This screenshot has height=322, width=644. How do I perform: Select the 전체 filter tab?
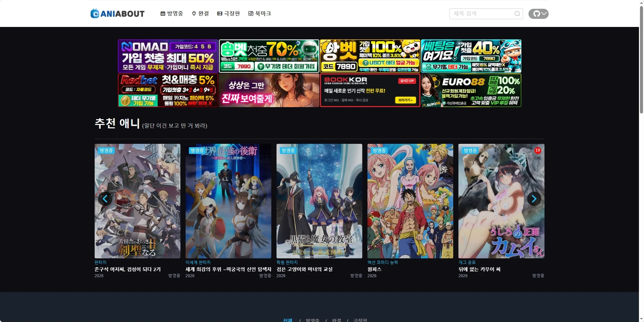coord(288,320)
